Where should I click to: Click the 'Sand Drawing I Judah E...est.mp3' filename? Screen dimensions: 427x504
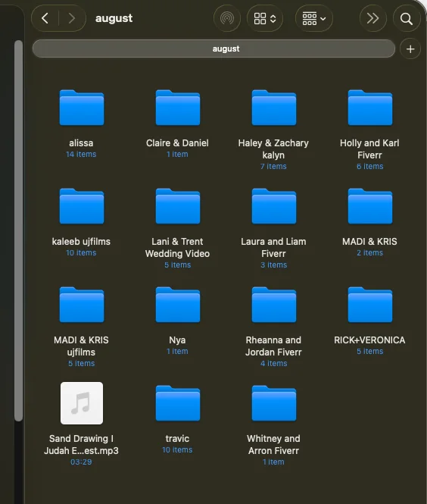(x=81, y=445)
